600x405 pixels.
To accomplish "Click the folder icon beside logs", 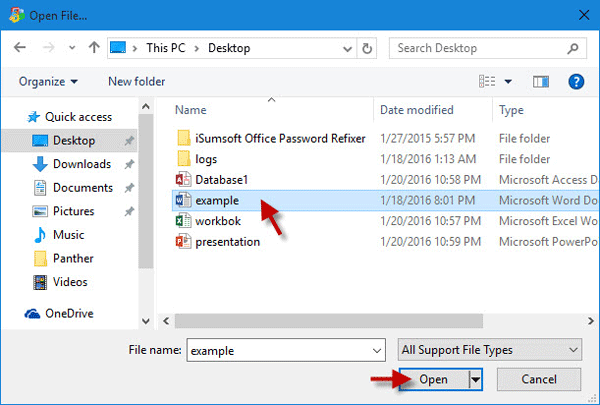I will (x=184, y=158).
